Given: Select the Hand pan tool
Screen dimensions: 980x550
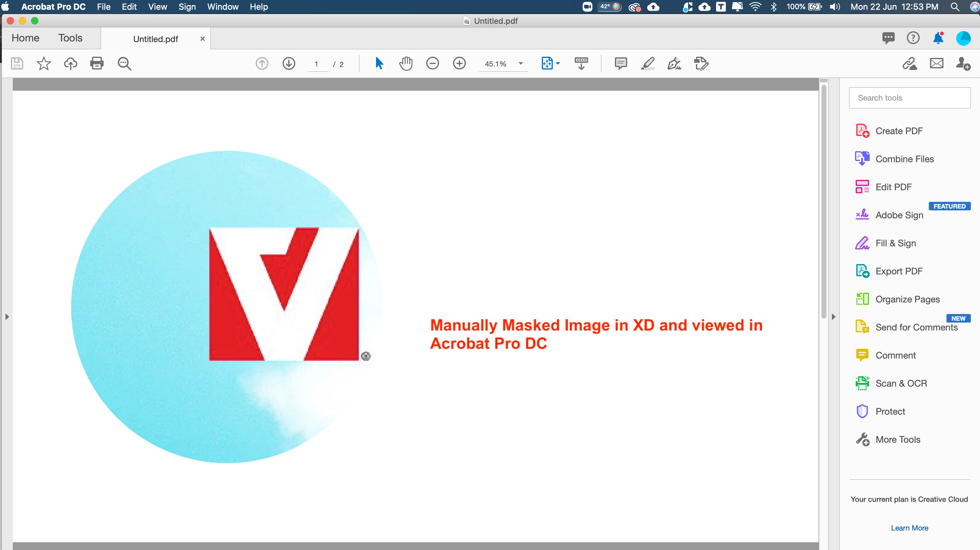Looking at the screenshot, I should [x=406, y=63].
